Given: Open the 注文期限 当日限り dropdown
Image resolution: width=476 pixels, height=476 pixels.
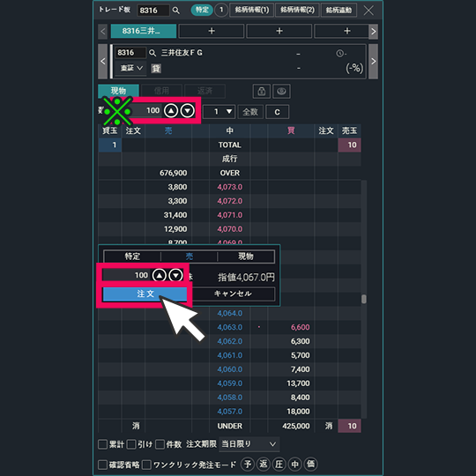Looking at the screenshot, I should pos(249,444).
